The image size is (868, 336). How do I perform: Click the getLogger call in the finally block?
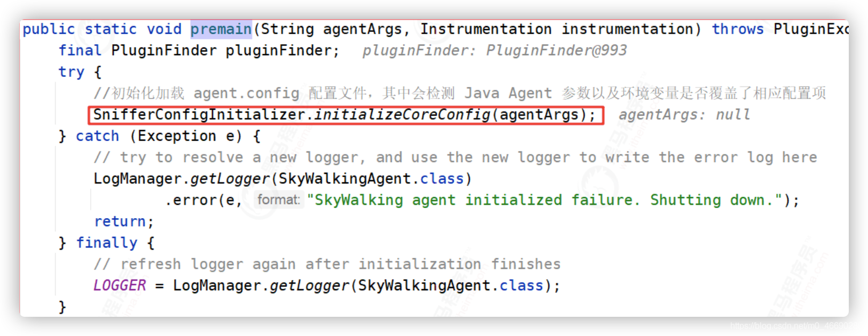point(310,285)
